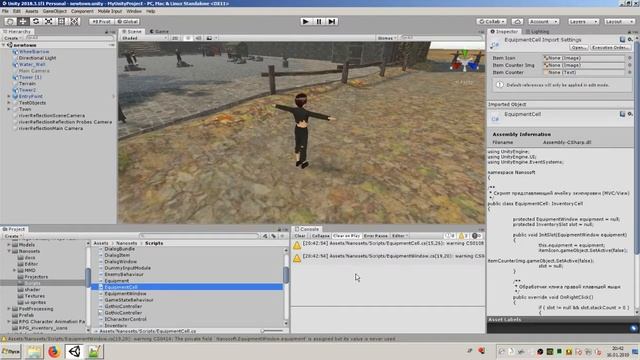Select the combined Transform tool
The image size is (640, 360).
pyautogui.click(x=74, y=21)
